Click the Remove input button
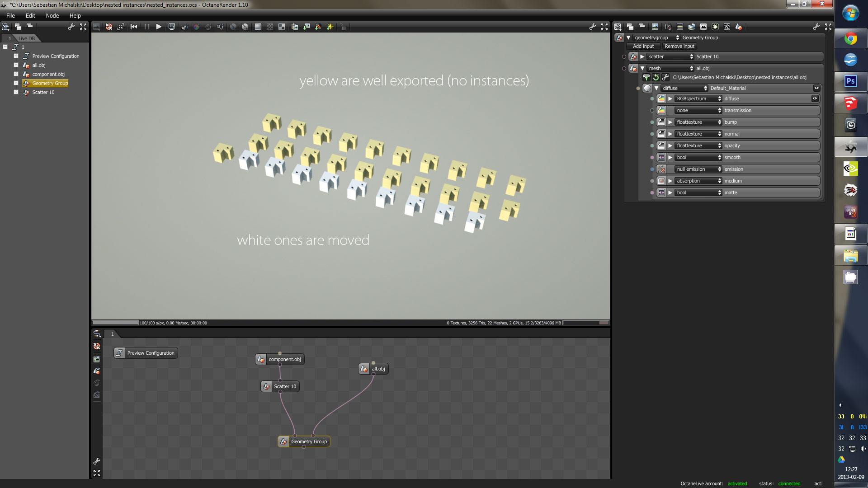This screenshot has height=488, width=868. pyautogui.click(x=679, y=47)
